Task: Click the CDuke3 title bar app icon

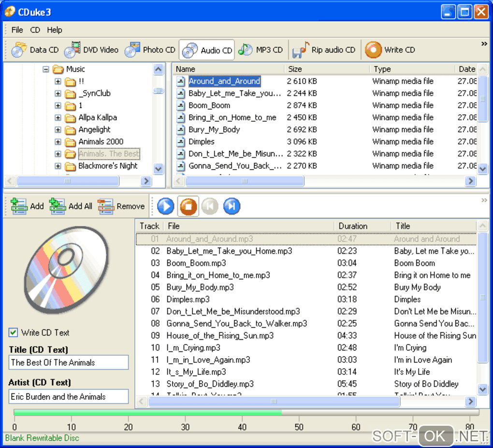Action: tap(10, 11)
